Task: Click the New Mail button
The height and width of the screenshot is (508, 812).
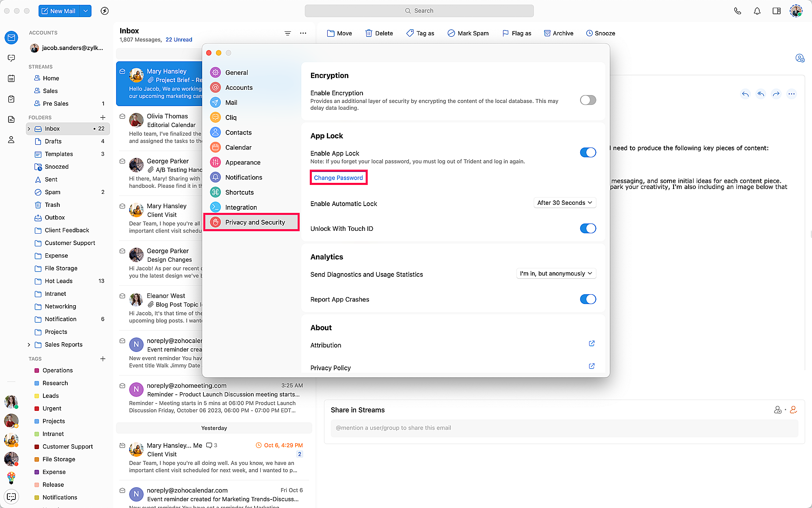Action: tap(59, 11)
